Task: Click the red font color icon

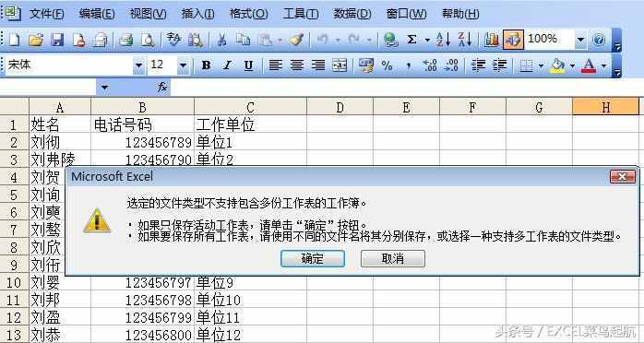Action: tap(588, 65)
